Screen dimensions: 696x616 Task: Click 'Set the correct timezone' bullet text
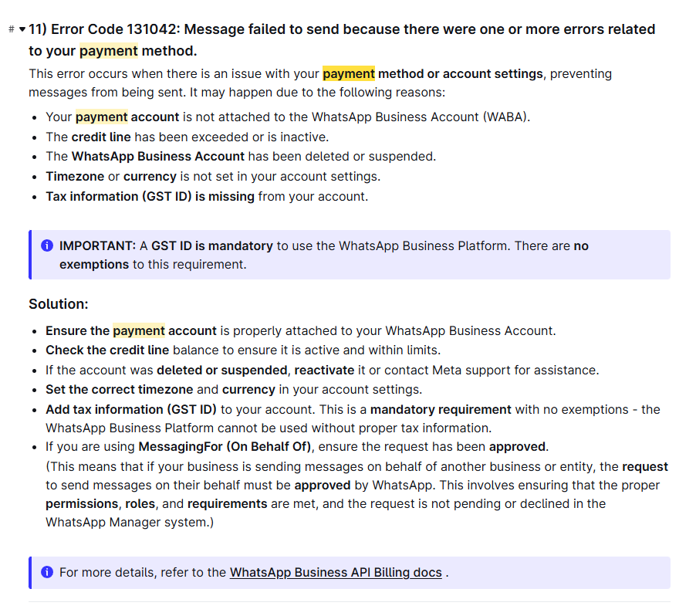coord(120,390)
